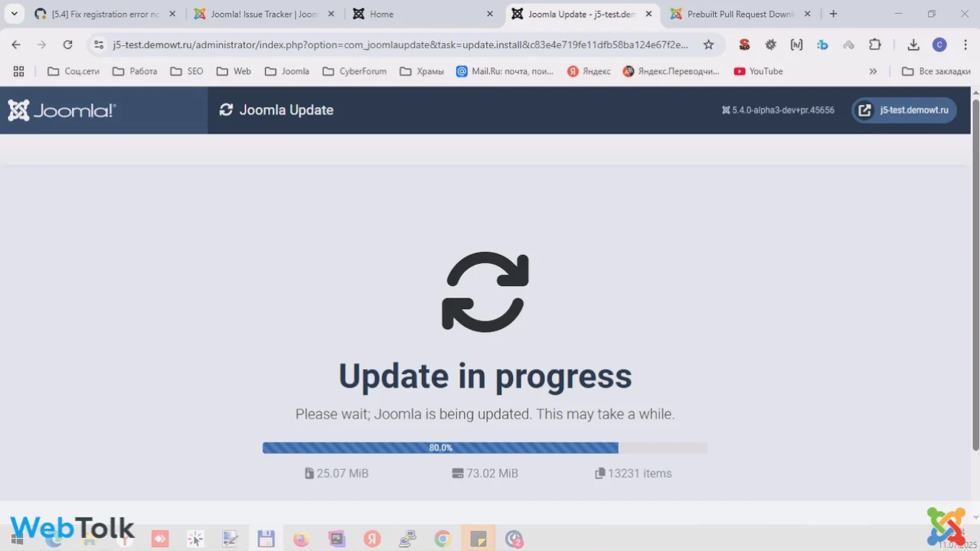The width and height of the screenshot is (980, 551).
Task: Open the Chrome apps grid icon
Action: point(18,71)
